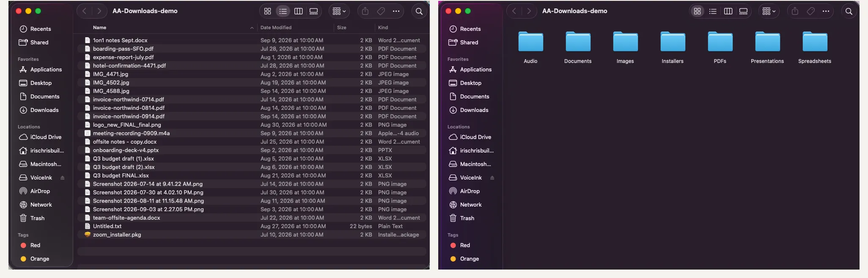This screenshot has height=278, width=868.
Task: Sort by Date Modified column header
Action: pyautogui.click(x=276, y=27)
